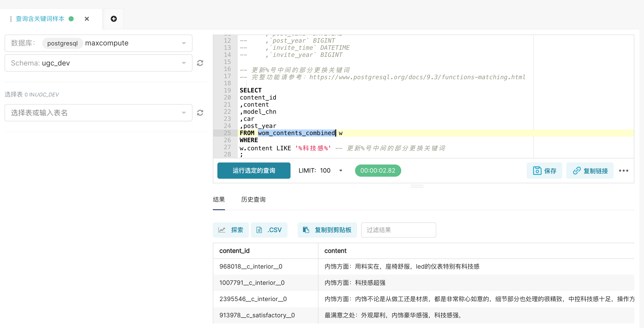The image size is (644, 328).
Task: Save the query with 保存
Action: (544, 171)
